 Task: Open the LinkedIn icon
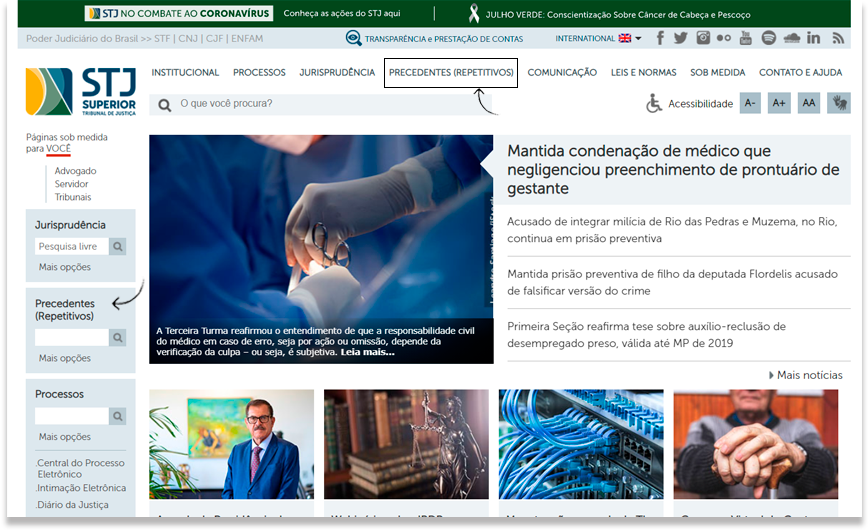pyautogui.click(x=813, y=38)
